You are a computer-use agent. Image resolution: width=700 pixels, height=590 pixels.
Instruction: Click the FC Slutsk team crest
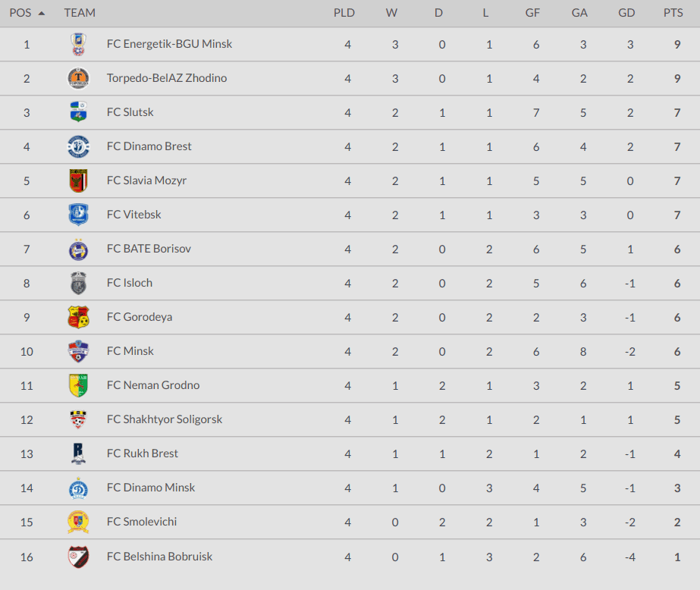click(78, 112)
